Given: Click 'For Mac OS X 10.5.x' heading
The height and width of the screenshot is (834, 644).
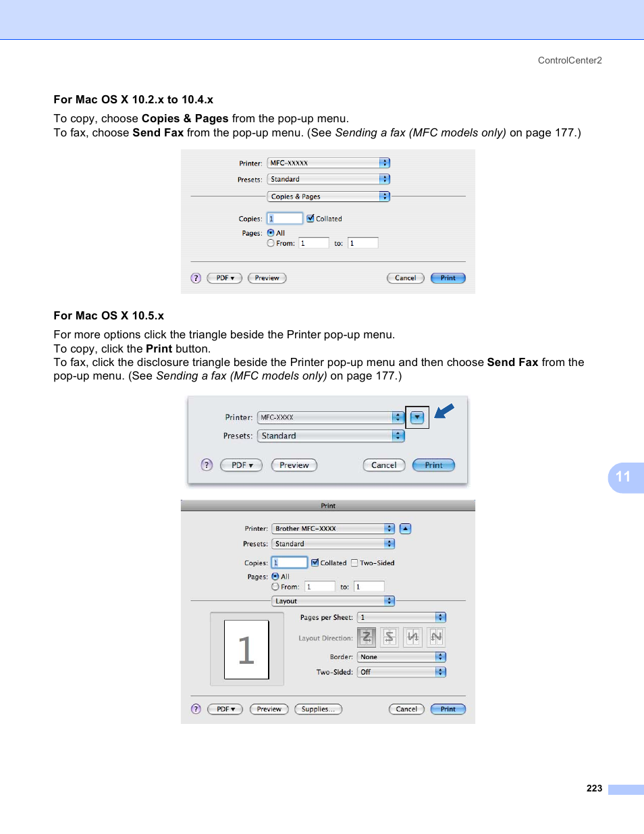Looking at the screenshot, I should tap(109, 315).
